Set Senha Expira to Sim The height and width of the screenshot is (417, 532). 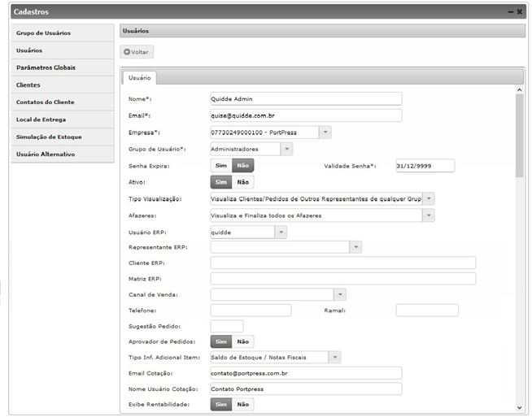pos(221,166)
